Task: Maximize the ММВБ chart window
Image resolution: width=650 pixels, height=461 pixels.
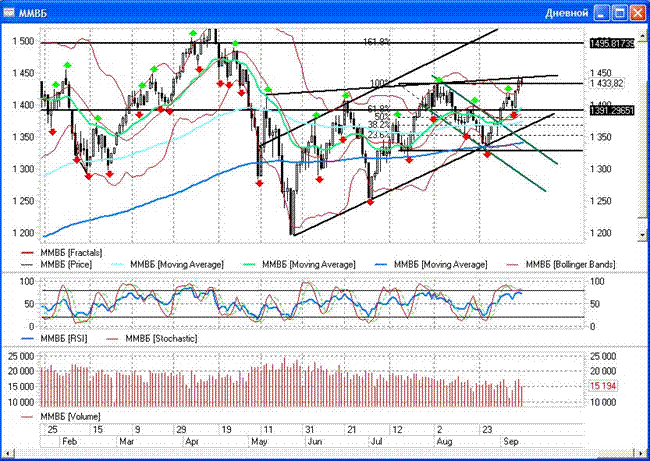Action: click(619, 13)
